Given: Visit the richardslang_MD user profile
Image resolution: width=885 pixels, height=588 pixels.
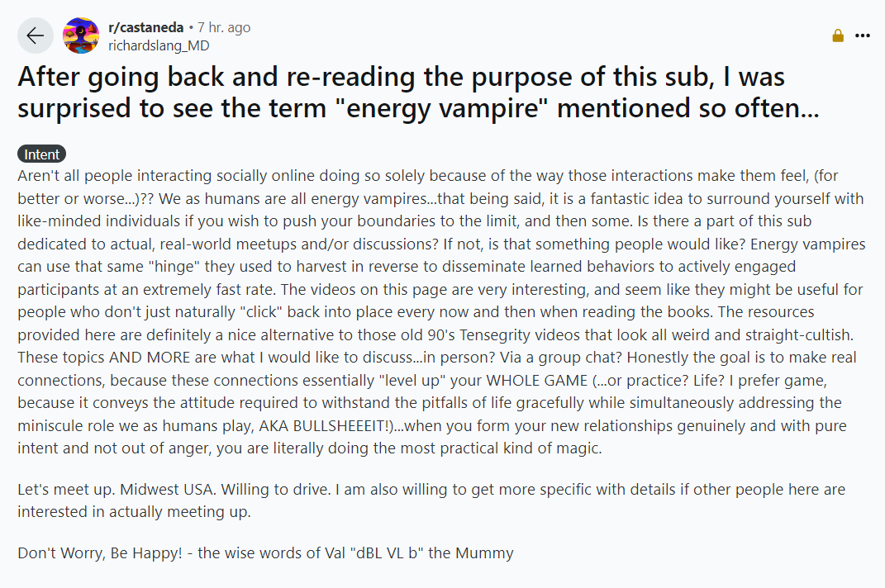Looking at the screenshot, I should (159, 45).
